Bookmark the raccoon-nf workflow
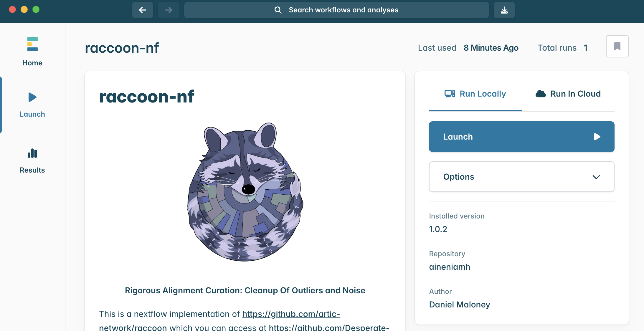The width and height of the screenshot is (644, 331). [x=617, y=46]
